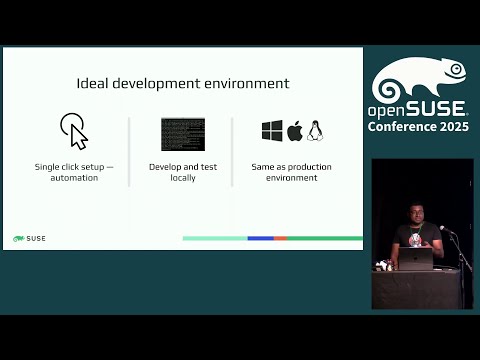480x360 pixels.
Task: Click the orange segment of color bar
Action: 280,238
